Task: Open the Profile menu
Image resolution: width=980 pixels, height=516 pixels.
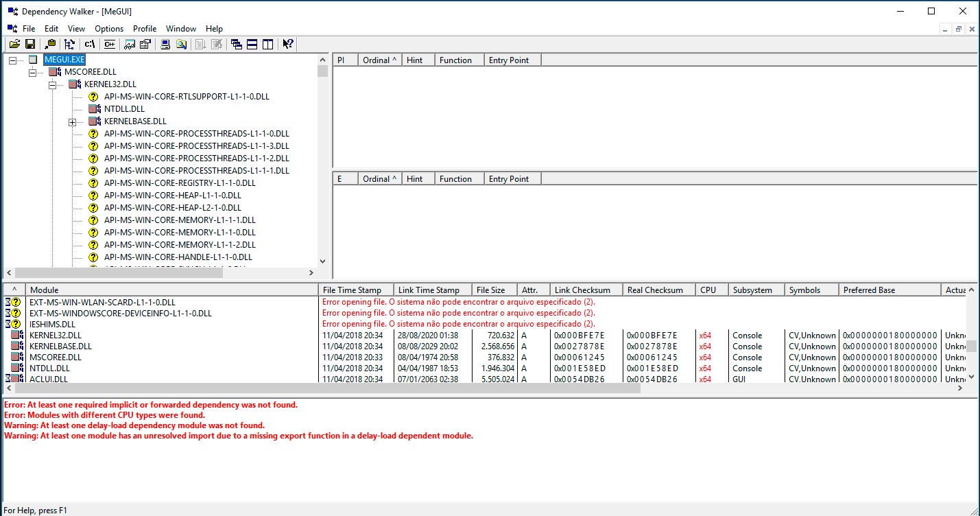Action: [145, 28]
